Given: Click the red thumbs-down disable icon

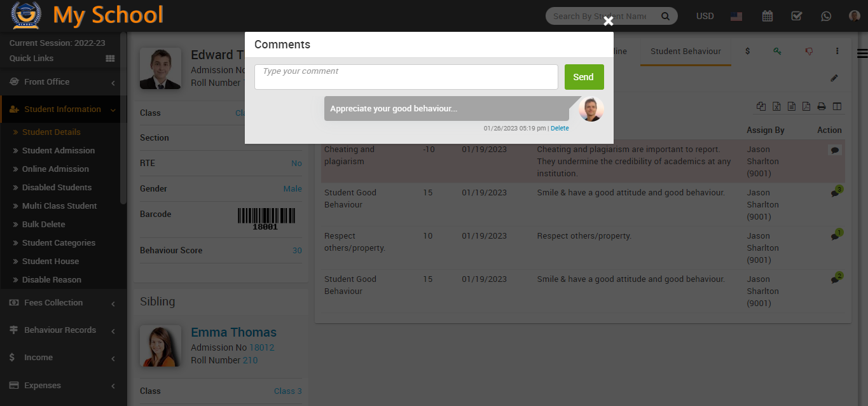Looking at the screenshot, I should [x=809, y=52].
